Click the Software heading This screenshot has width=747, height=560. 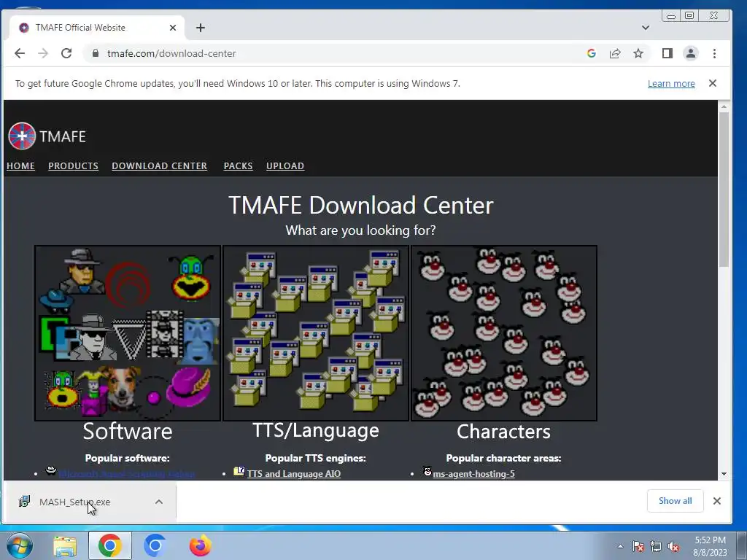128,432
